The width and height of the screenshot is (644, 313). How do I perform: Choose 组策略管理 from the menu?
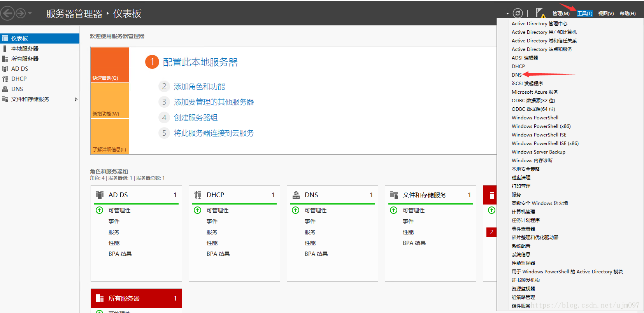click(523, 297)
